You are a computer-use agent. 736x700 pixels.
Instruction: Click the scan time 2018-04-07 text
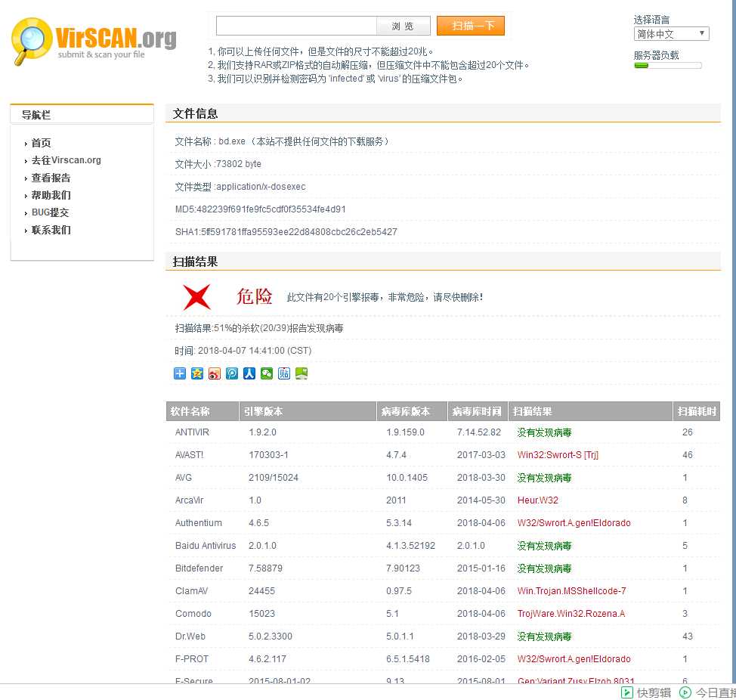(x=255, y=351)
